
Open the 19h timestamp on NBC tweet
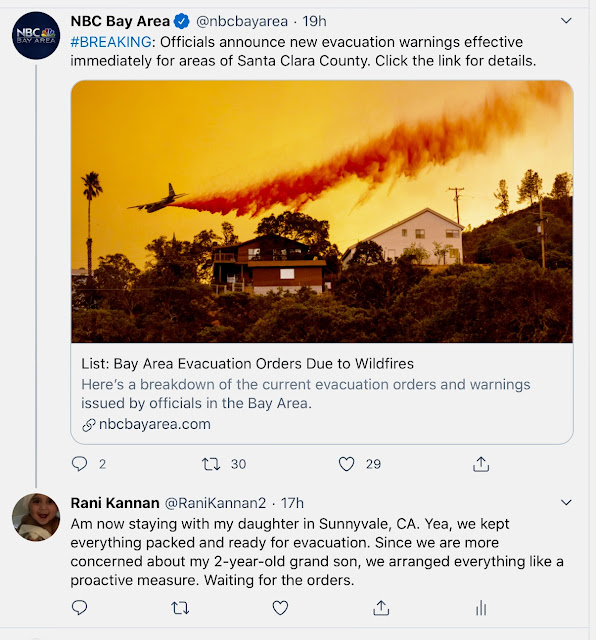point(314,21)
